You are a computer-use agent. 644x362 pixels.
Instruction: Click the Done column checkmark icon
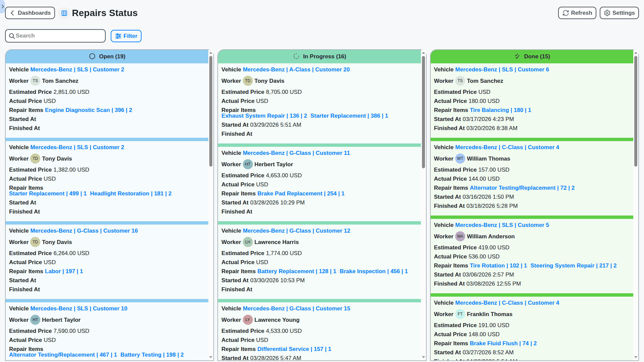point(517,56)
